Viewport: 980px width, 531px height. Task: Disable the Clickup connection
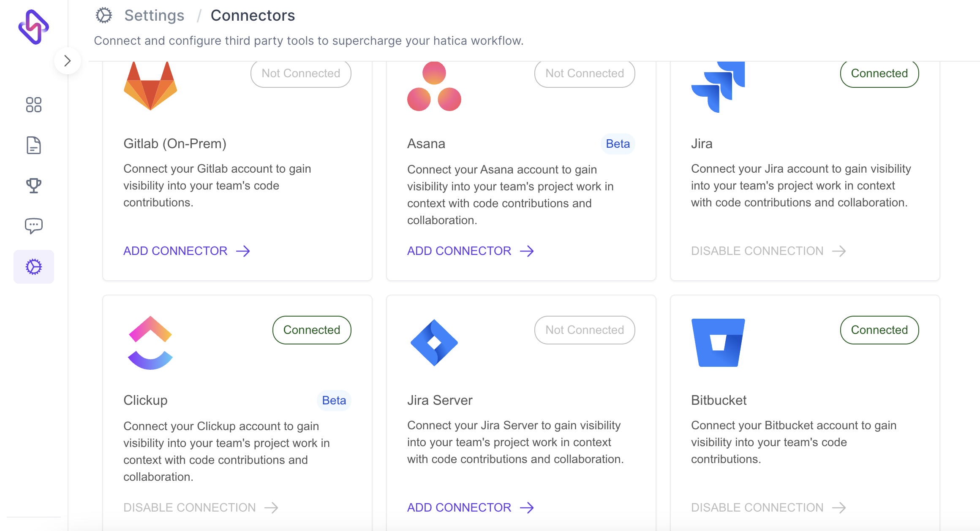[190, 507]
